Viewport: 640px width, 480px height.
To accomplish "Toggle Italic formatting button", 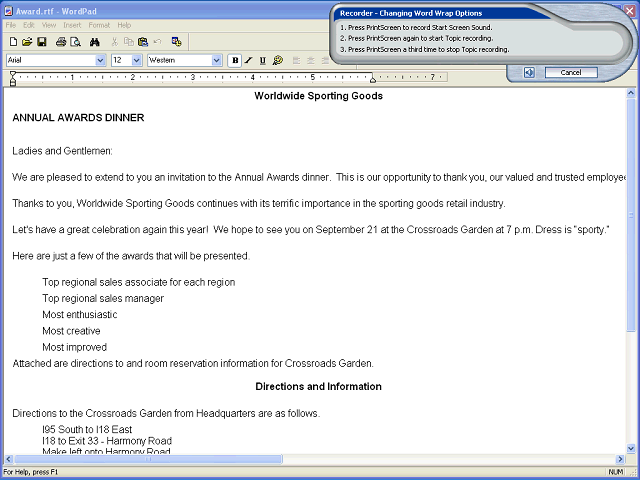I will click(249, 60).
